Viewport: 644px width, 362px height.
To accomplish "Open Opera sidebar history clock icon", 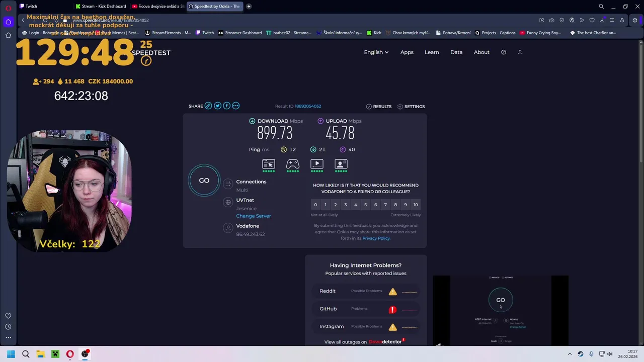I will [8, 327].
